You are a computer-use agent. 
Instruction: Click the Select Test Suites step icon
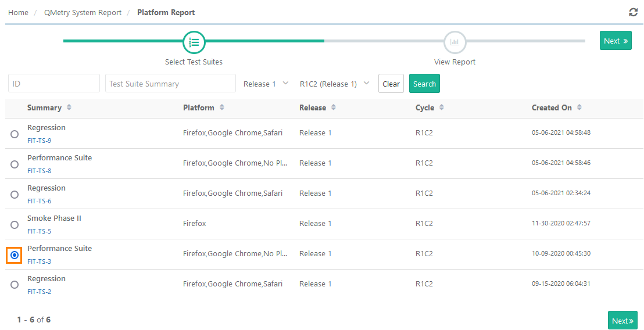tap(194, 42)
